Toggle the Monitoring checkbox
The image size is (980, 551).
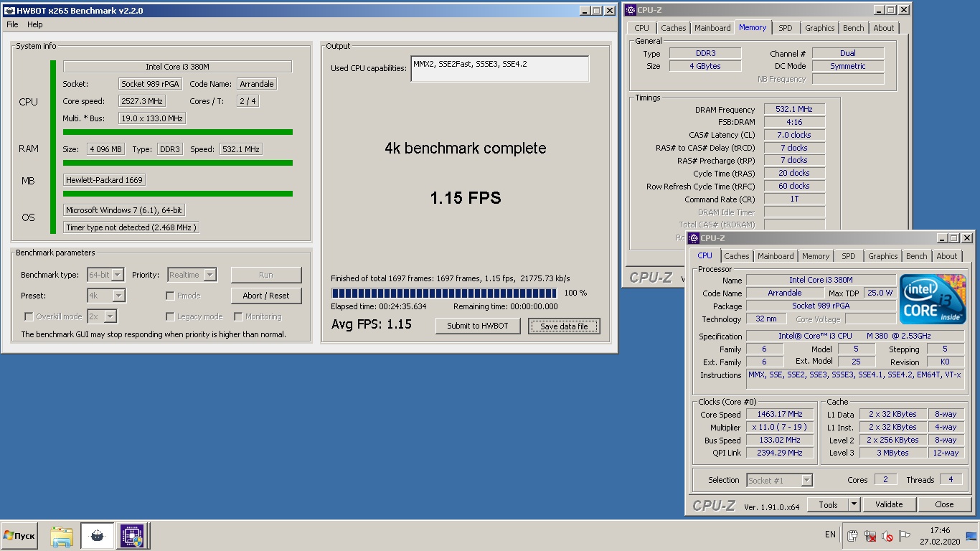coord(238,316)
